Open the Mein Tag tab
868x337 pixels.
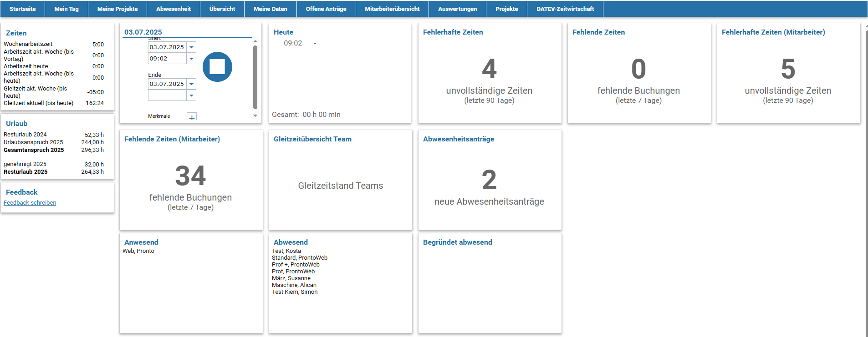66,9
